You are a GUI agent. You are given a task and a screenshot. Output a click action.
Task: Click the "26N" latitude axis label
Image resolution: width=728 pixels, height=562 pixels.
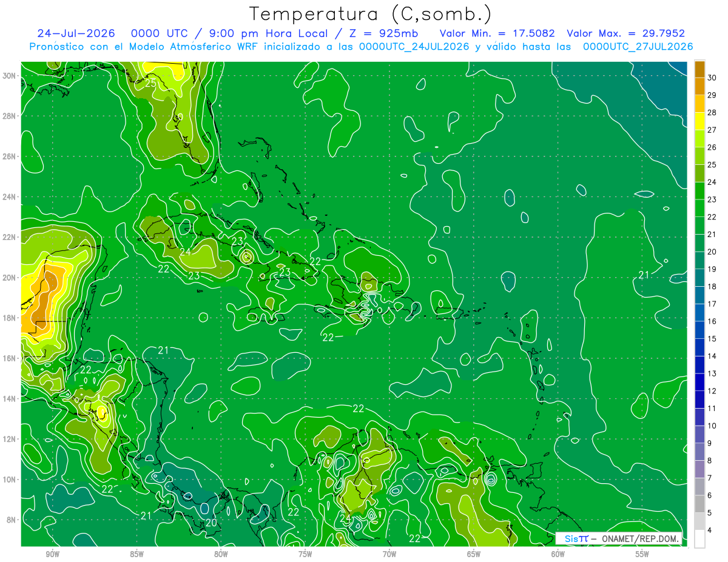(10, 156)
